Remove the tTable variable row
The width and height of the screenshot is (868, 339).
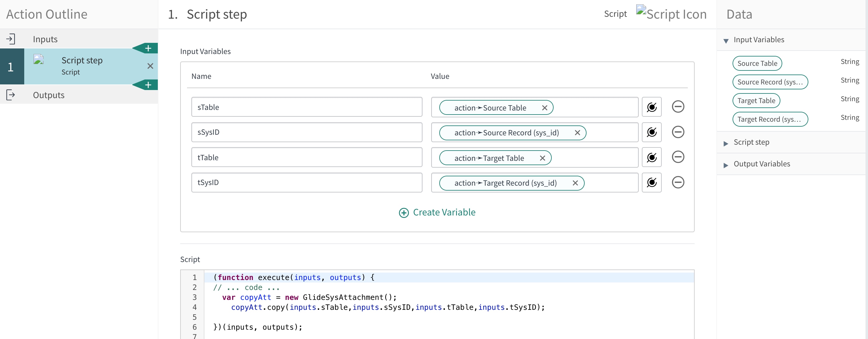(x=678, y=157)
